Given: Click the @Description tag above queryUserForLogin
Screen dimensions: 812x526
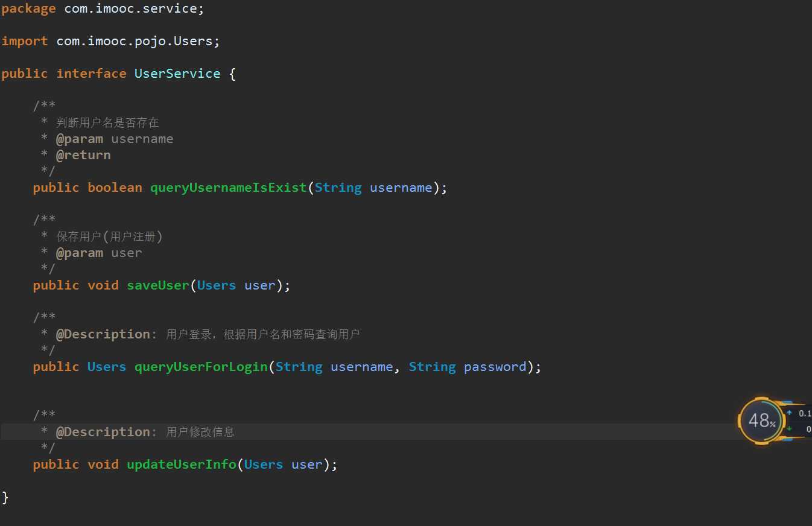Looking at the screenshot, I should [x=103, y=334].
